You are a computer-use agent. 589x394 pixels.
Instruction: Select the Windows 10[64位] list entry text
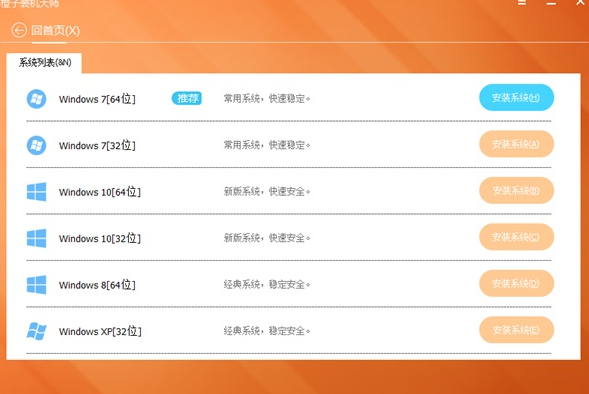tap(100, 192)
